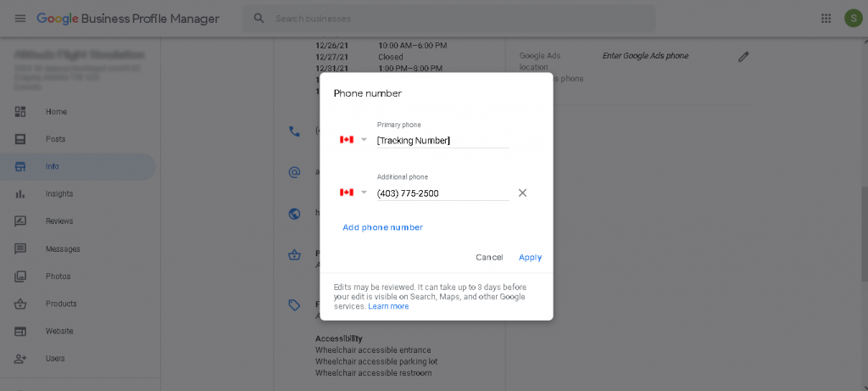Click the Primary phone input field

coord(442,141)
